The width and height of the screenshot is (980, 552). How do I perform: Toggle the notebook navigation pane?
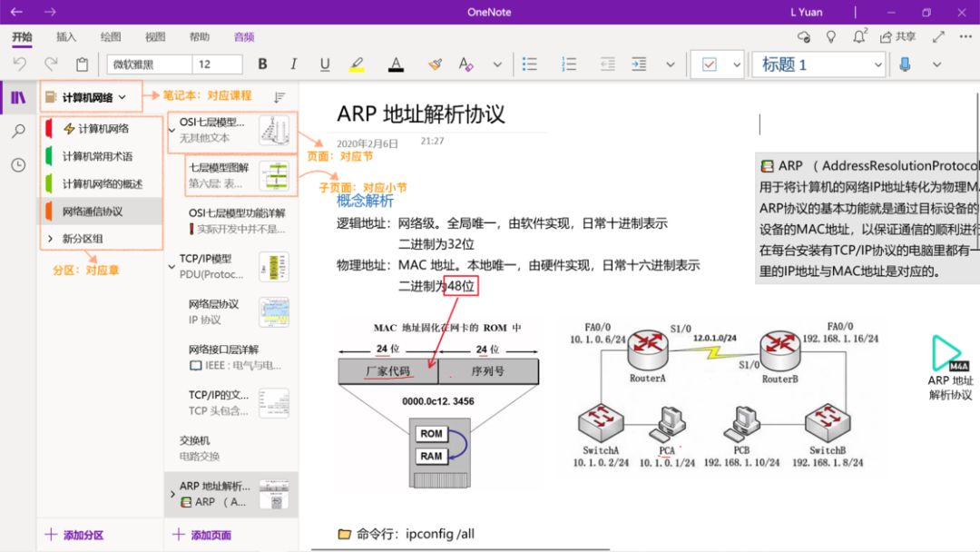tap(18, 97)
